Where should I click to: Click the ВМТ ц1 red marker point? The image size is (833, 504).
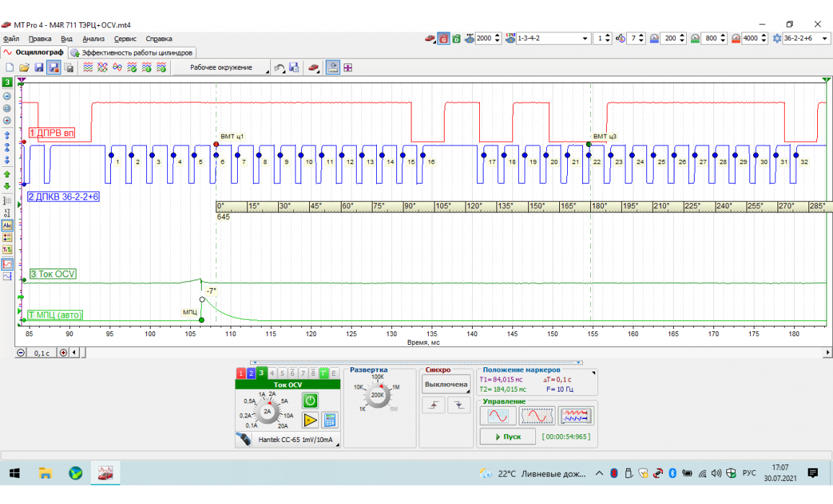[216, 145]
